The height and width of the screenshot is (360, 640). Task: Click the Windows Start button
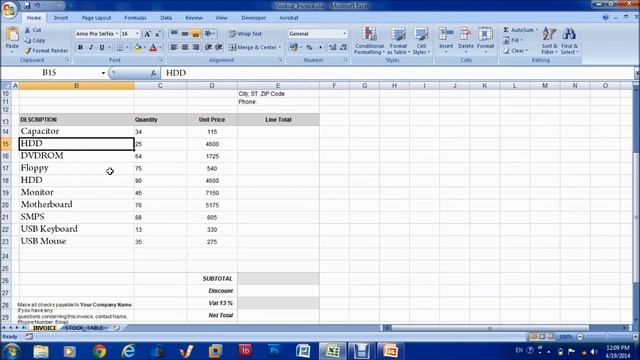(x=11, y=351)
